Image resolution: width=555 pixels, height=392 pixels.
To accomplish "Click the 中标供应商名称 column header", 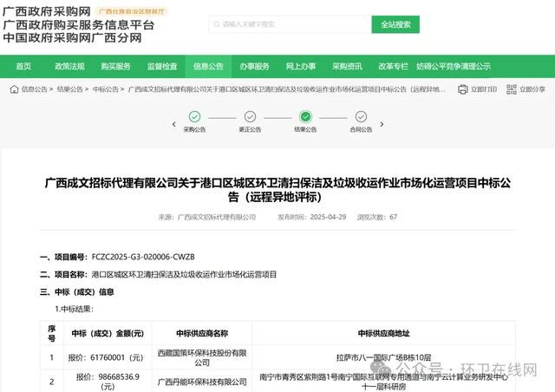I will coord(202,333).
